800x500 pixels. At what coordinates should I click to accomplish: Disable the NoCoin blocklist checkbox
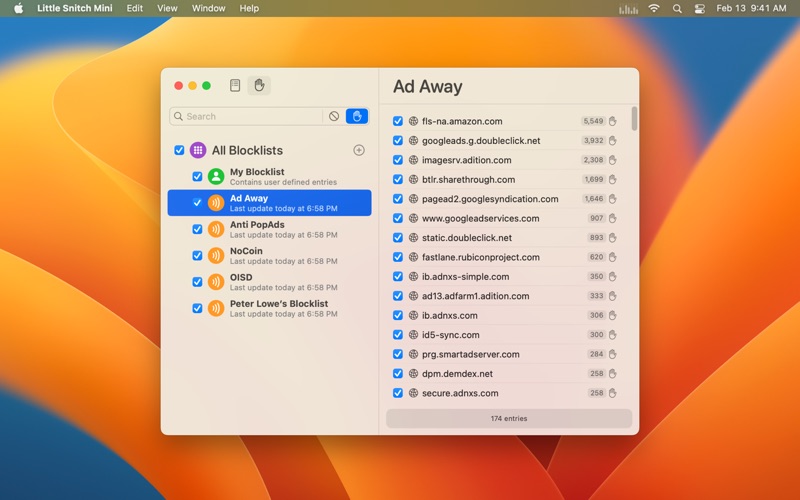pos(197,256)
